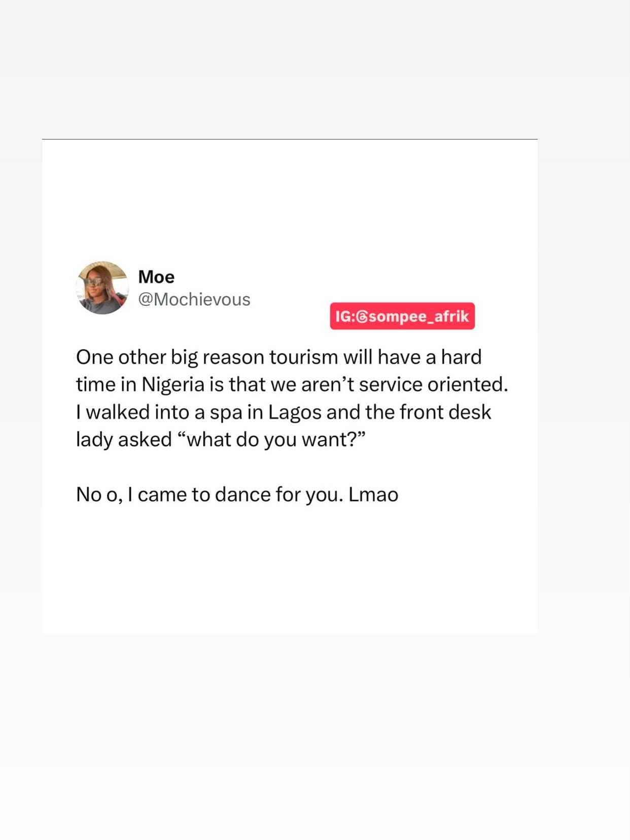Click the Threads logo inside the red badge
The height and width of the screenshot is (840, 630).
(x=362, y=317)
